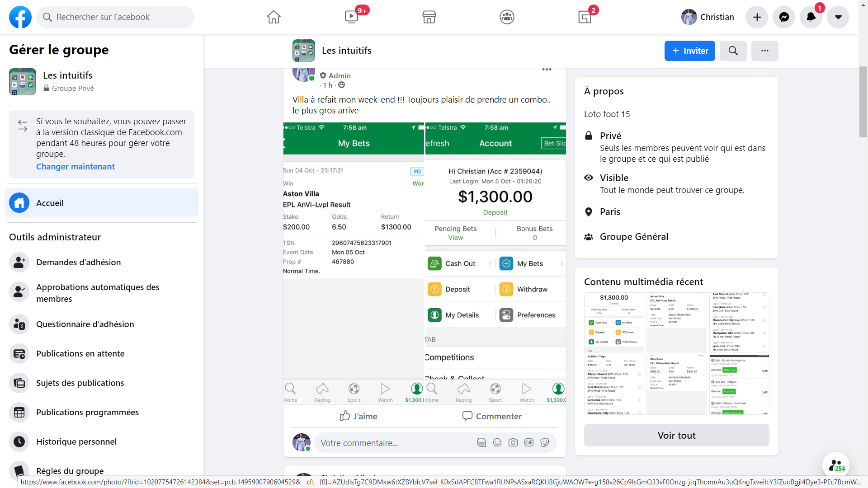
Task: Open account dropdown arrow menu
Action: [x=838, y=17]
